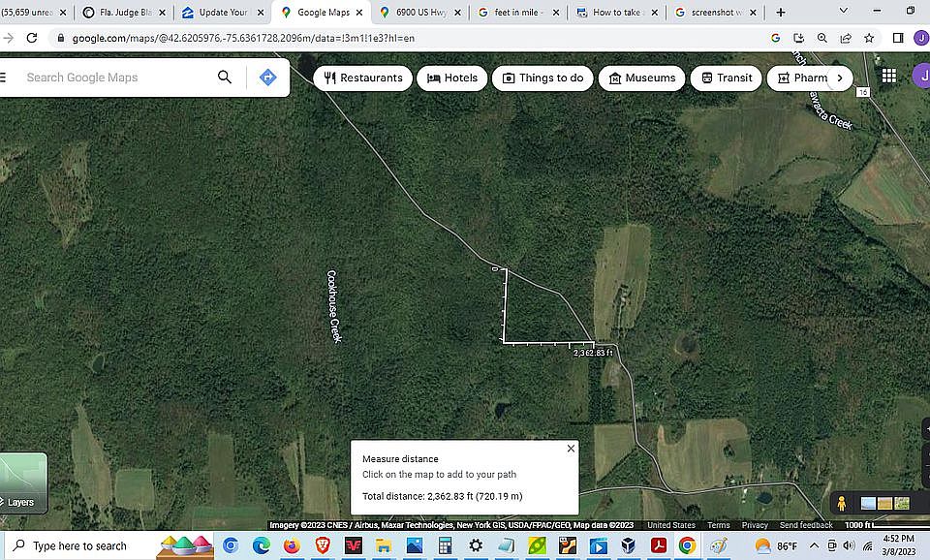This screenshot has width=930, height=560.
Task: Open the Google apps grid
Action: tap(888, 76)
